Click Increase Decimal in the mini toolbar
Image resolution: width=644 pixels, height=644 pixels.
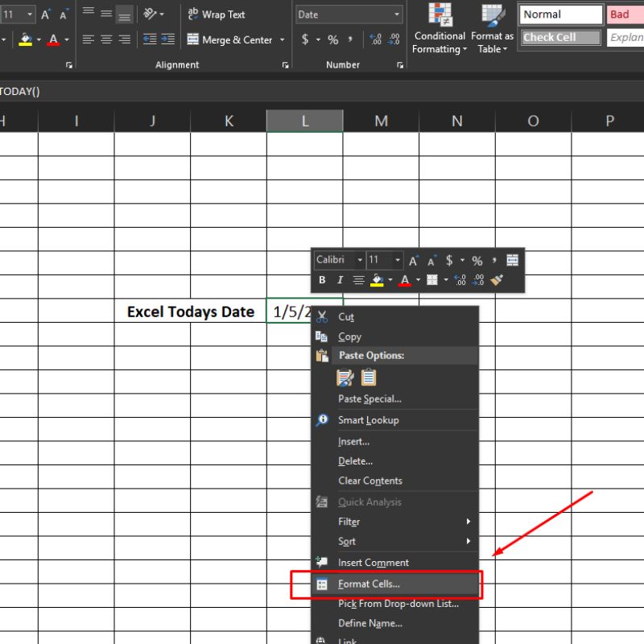(x=460, y=280)
